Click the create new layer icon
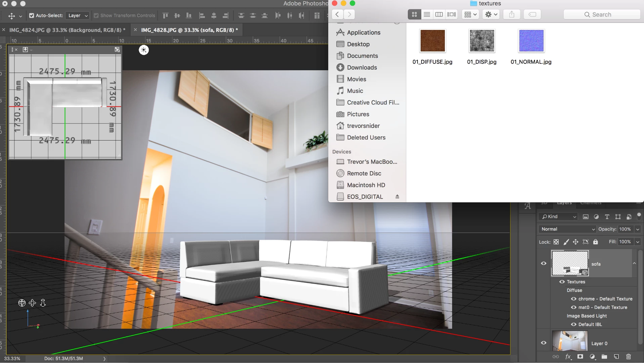The width and height of the screenshot is (644, 363). pyautogui.click(x=616, y=357)
